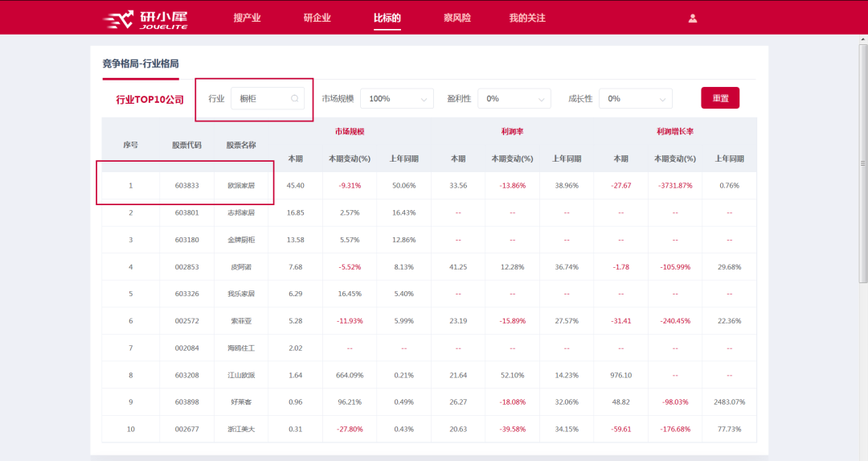The height and width of the screenshot is (461, 868).
Task: Open the 志邦家居 stock name
Action: pyautogui.click(x=241, y=212)
